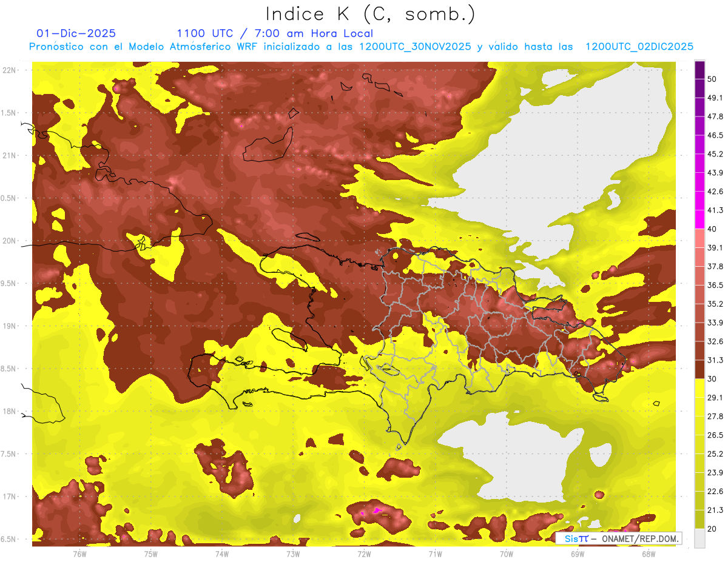Click the '17N' latitude label
This screenshot has height=562, width=728.
[x=9, y=497]
